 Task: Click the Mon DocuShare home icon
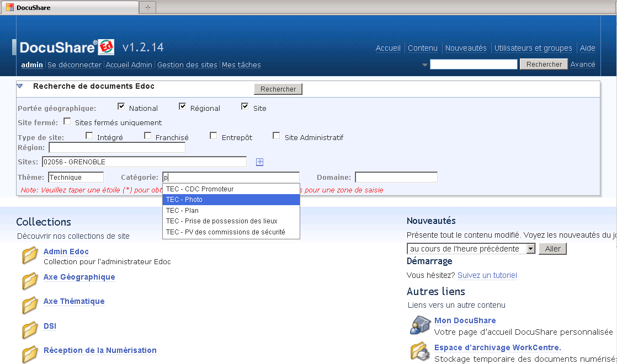420,325
